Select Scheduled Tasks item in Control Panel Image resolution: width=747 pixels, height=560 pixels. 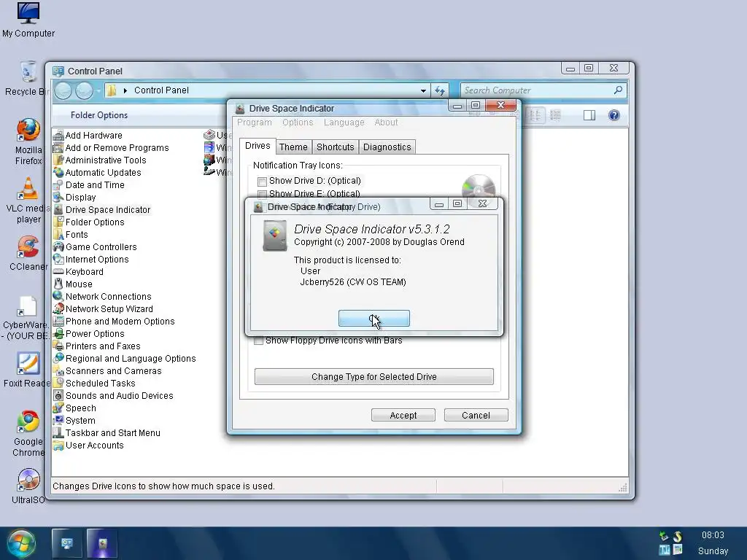pyautogui.click(x=94, y=383)
